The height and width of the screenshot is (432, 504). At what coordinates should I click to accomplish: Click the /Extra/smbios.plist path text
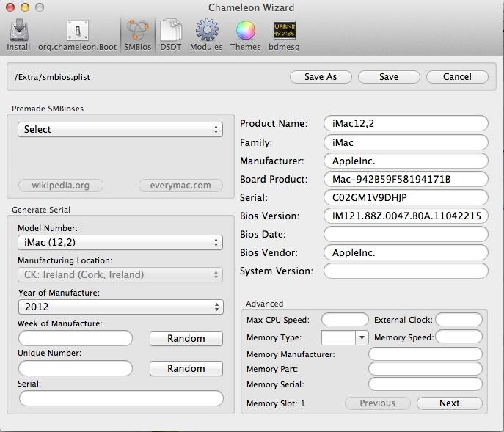coord(52,77)
